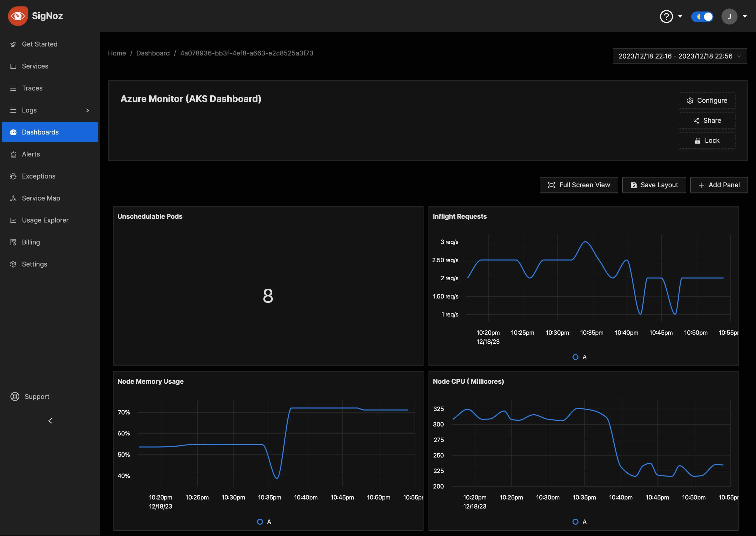Click the dashboard ID breadcrumb
The width and height of the screenshot is (756, 536).
(246, 53)
